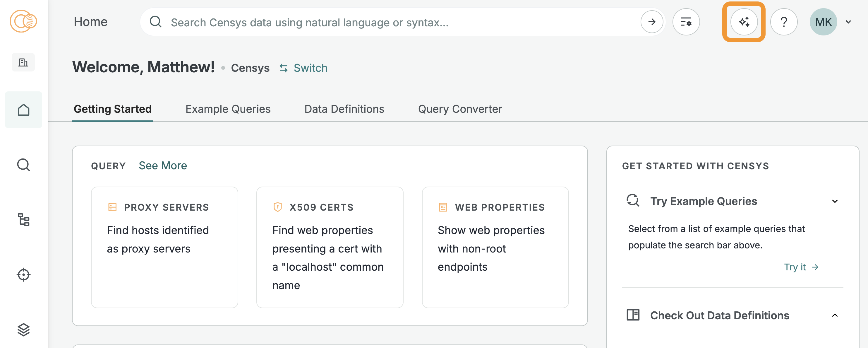Click the See More query link
868x348 pixels.
(163, 166)
